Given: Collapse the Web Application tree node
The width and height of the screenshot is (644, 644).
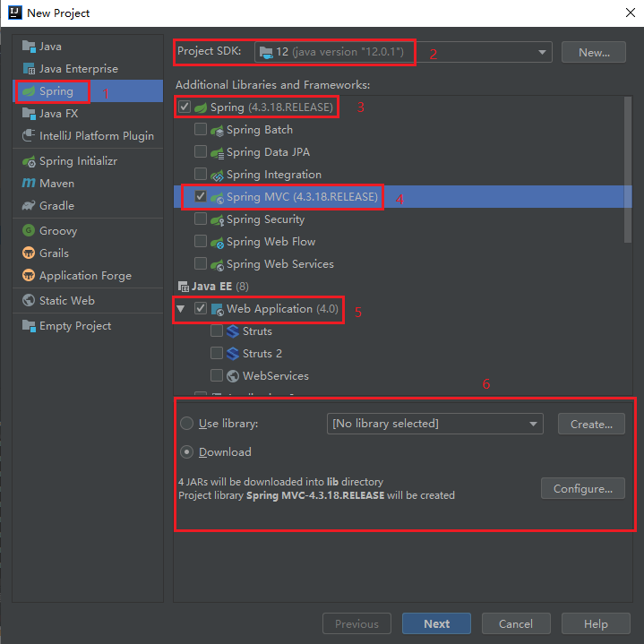Looking at the screenshot, I should 181,308.
